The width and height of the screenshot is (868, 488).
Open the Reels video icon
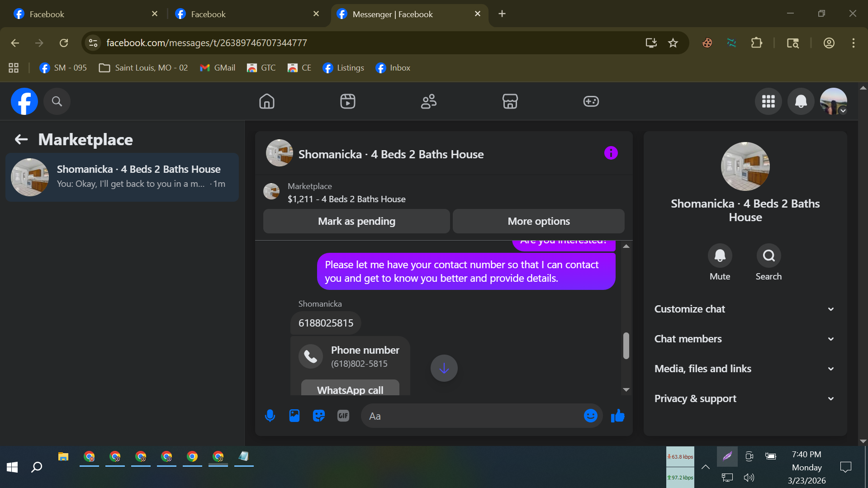coord(348,101)
